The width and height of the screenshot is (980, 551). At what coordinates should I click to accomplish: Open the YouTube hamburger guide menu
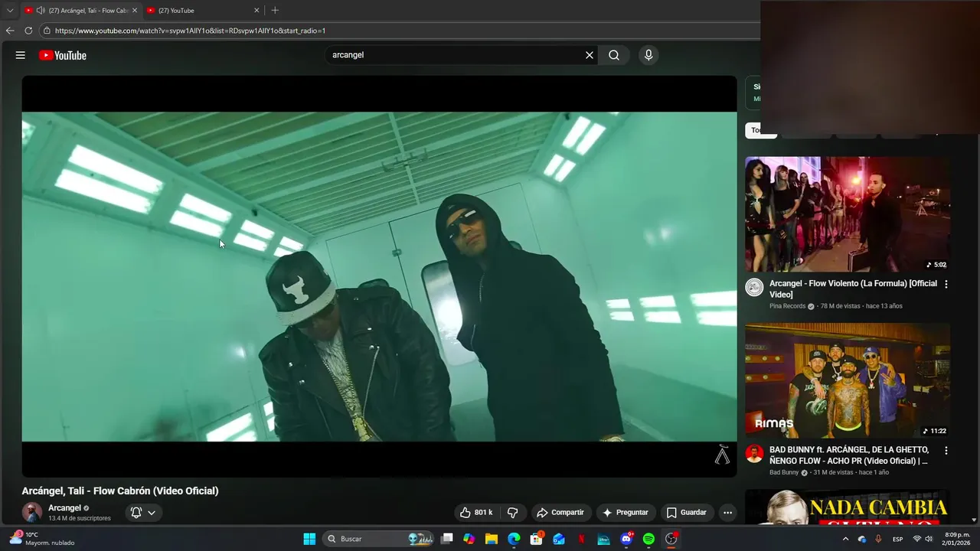pyautogui.click(x=21, y=55)
